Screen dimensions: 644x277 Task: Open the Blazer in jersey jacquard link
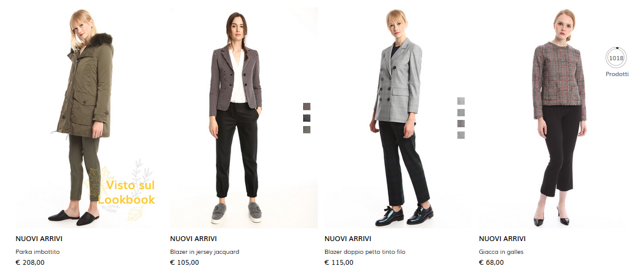[x=204, y=251]
